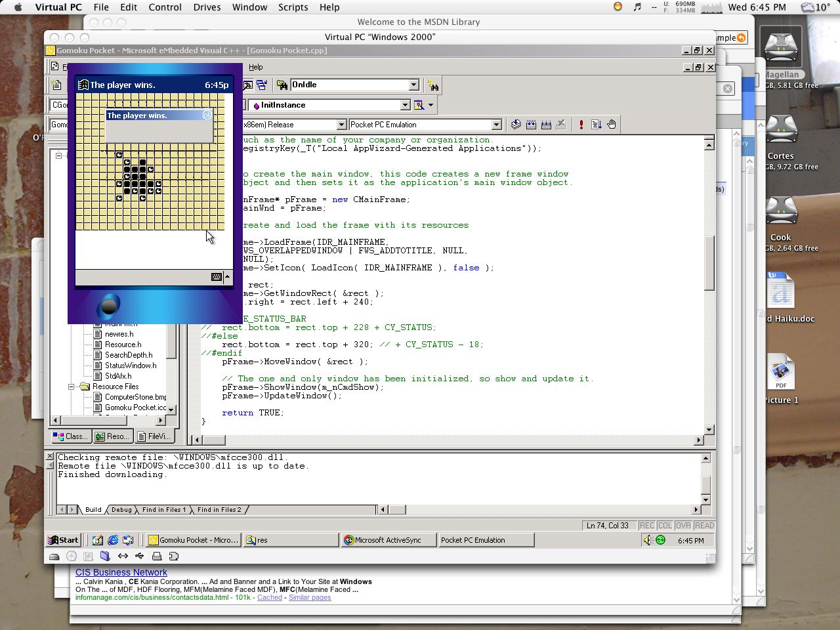
Task: Click the Similar pages link
Action: (x=310, y=597)
